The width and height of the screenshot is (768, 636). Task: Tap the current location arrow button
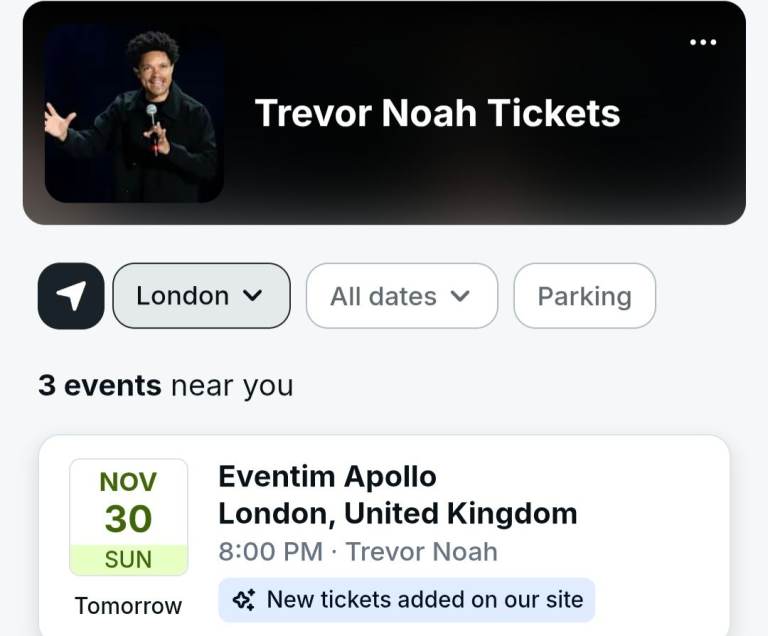[x=71, y=296]
